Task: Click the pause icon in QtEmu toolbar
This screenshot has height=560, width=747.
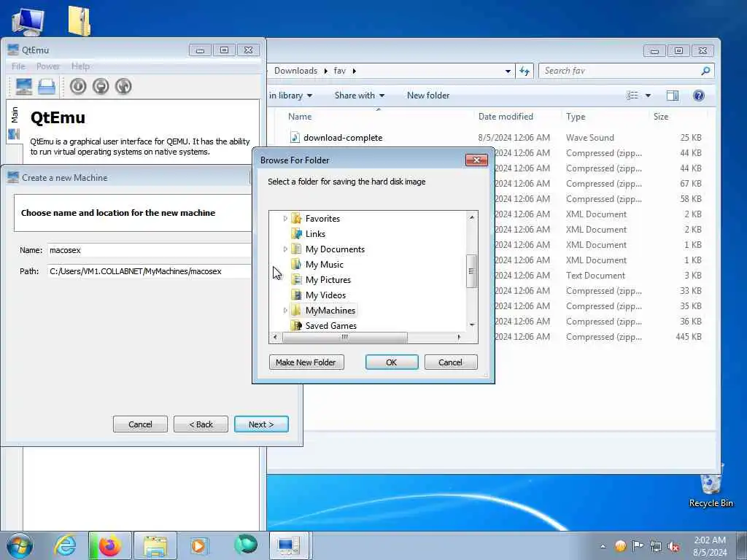Action: [101, 86]
